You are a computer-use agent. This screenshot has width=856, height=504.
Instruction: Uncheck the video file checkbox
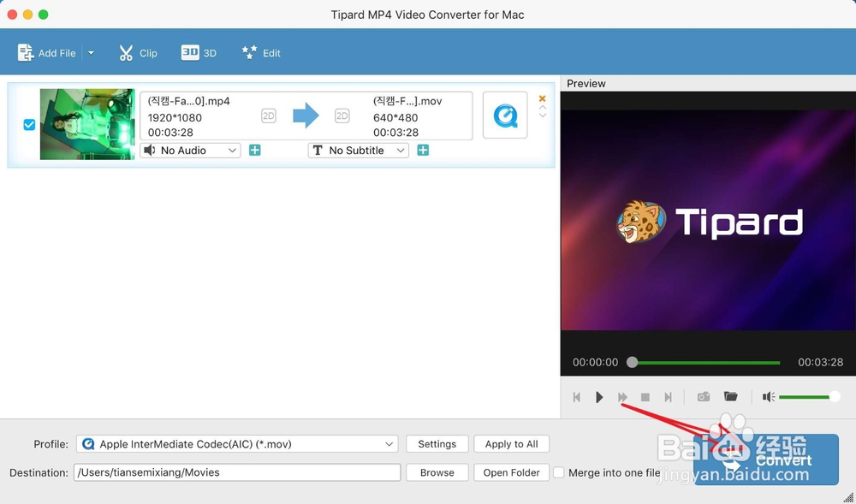[x=29, y=125]
